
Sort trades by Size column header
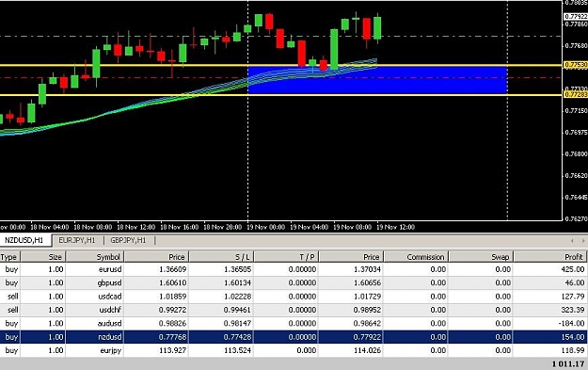pos(43,257)
